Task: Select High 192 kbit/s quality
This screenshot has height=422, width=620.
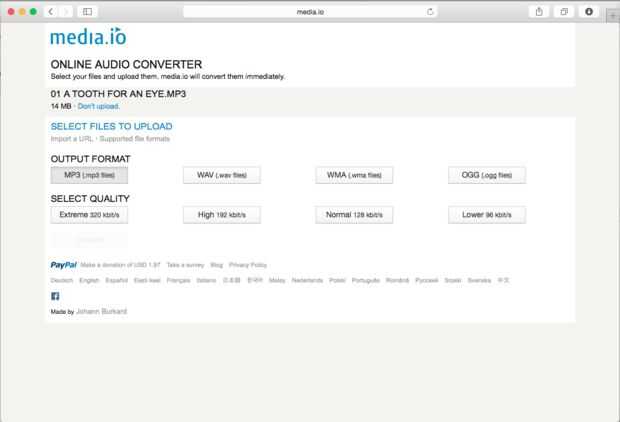Action: pos(222,215)
